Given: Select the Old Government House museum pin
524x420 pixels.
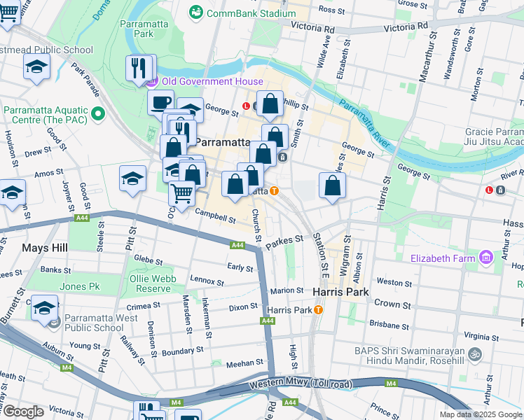Looking at the screenshot, I should pyautogui.click(x=152, y=81).
